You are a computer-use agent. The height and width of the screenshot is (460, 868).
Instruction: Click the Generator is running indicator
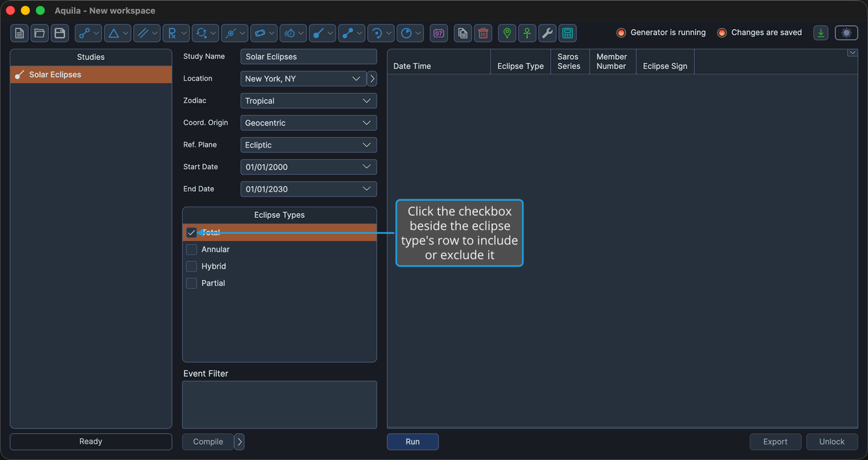point(661,32)
